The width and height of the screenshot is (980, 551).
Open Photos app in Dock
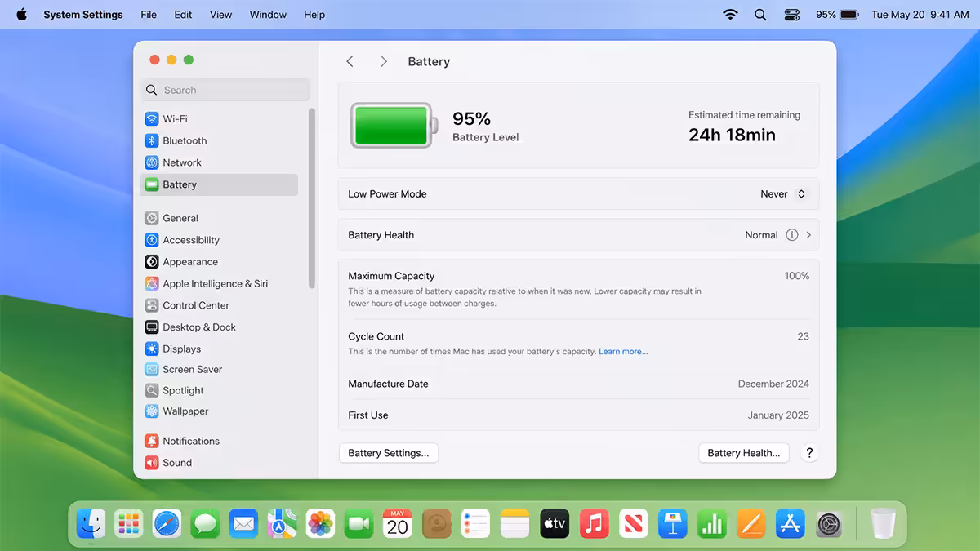tap(321, 523)
